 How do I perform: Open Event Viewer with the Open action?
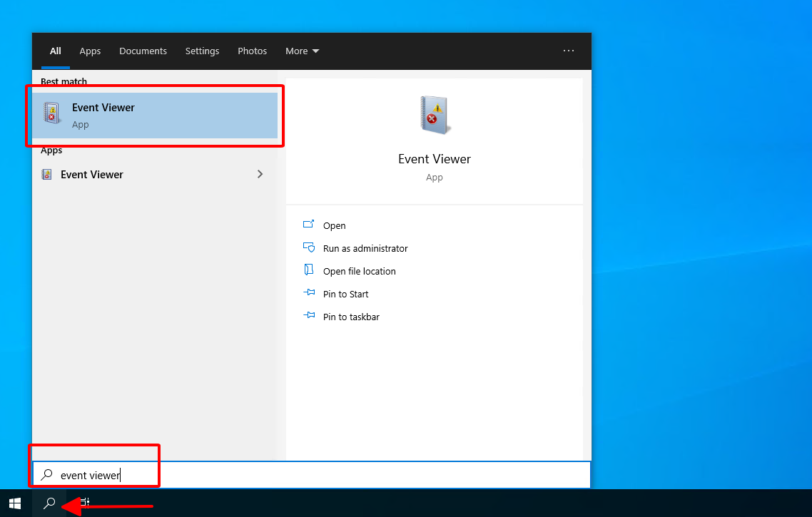pyautogui.click(x=334, y=225)
